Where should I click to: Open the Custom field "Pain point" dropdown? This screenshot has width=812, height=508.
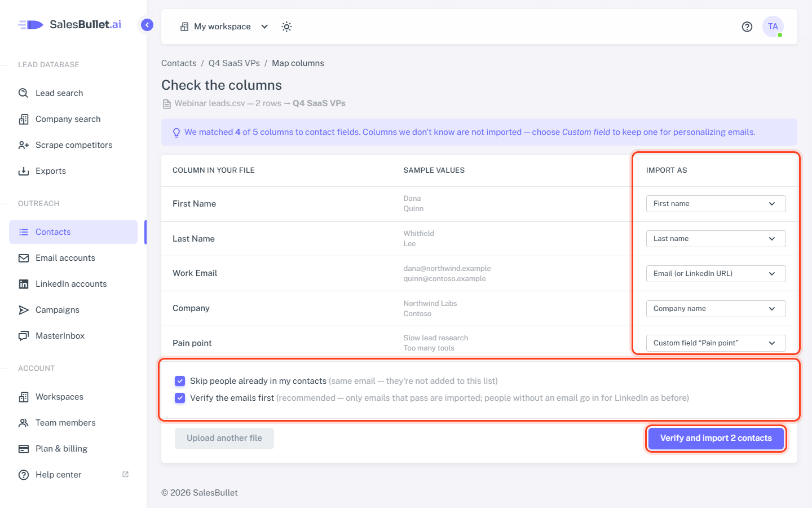(x=716, y=343)
